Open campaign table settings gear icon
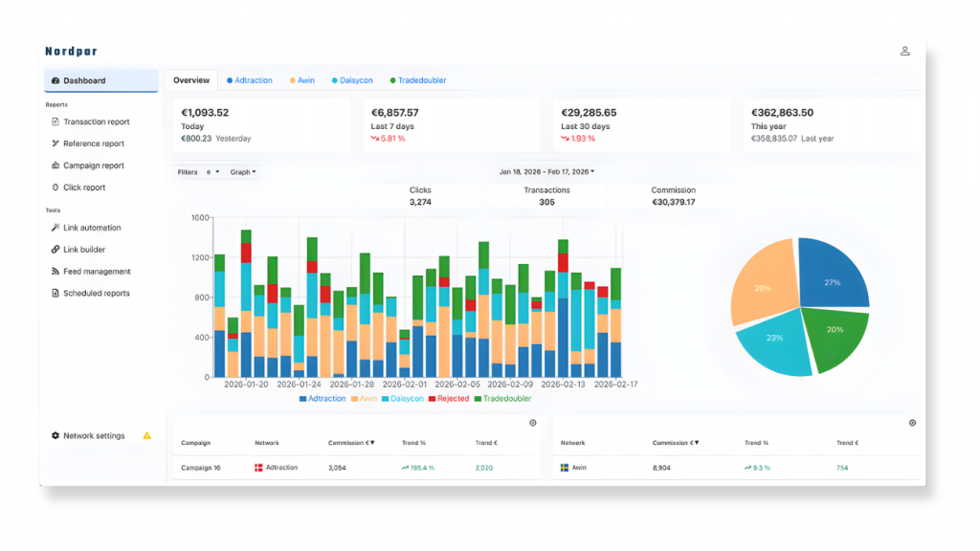 pyautogui.click(x=533, y=423)
